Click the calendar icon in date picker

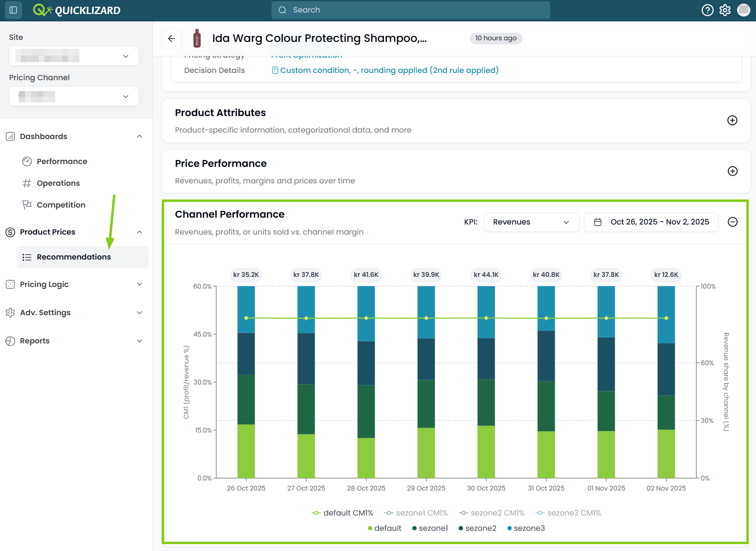point(598,222)
